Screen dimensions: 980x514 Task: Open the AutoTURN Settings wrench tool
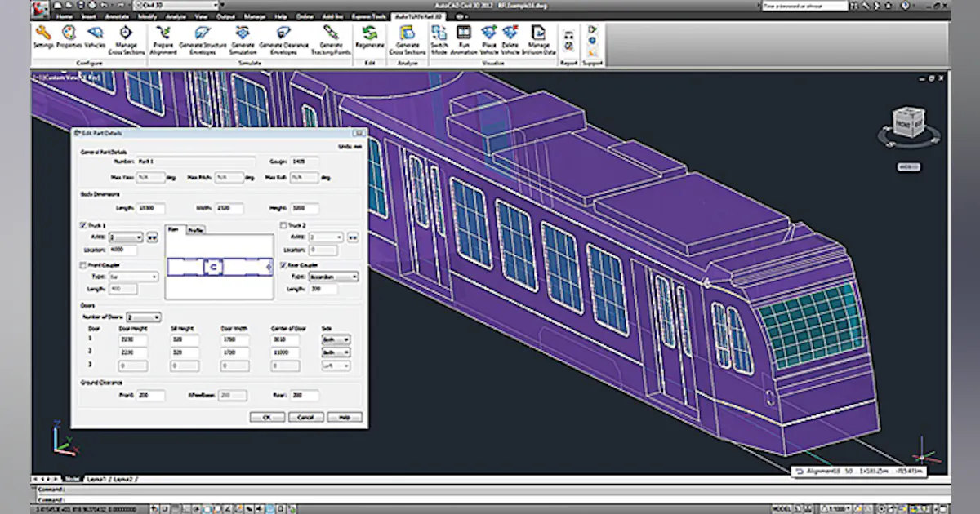click(43, 38)
